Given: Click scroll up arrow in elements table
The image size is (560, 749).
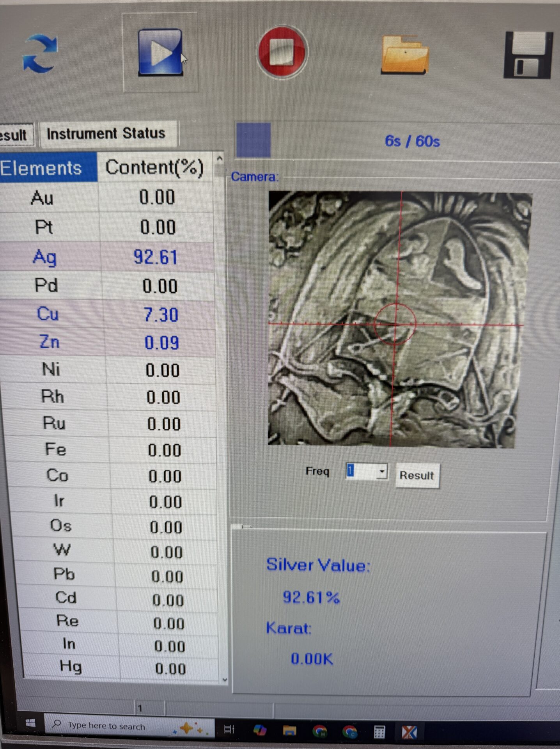Looking at the screenshot, I should coord(220,159).
